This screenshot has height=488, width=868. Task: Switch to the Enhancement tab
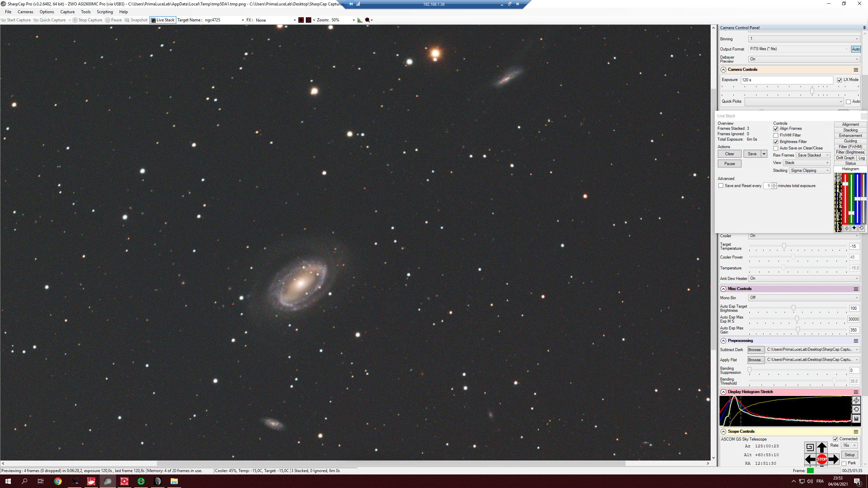(x=850, y=136)
